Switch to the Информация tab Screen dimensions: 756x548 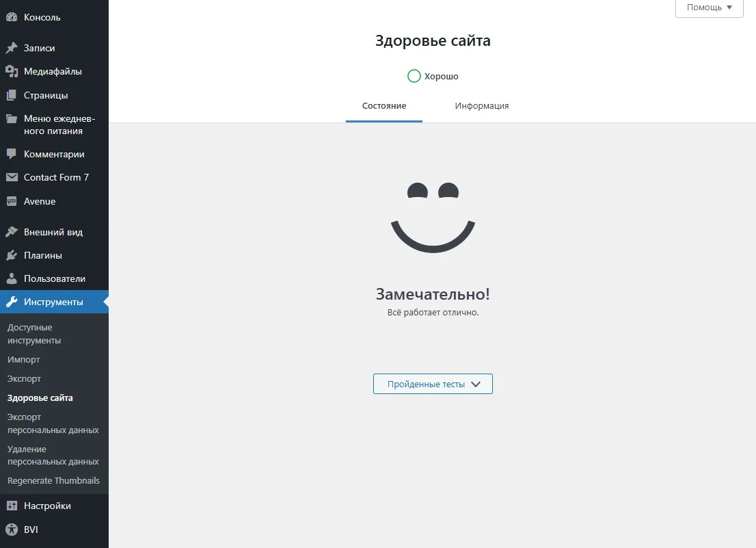point(481,106)
